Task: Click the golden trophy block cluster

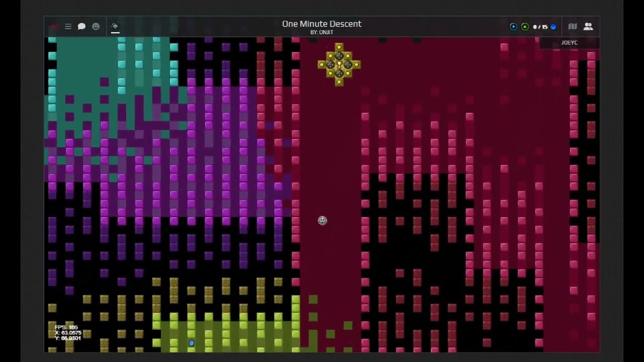Action: click(339, 64)
